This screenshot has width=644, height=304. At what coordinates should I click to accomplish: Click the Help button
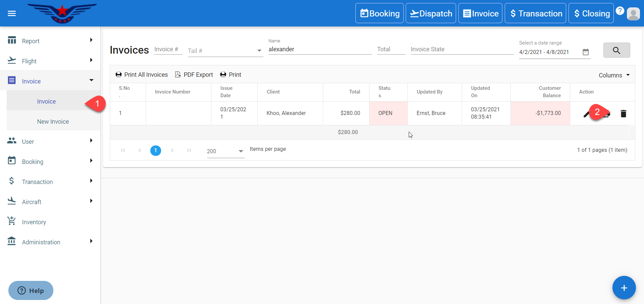31,290
